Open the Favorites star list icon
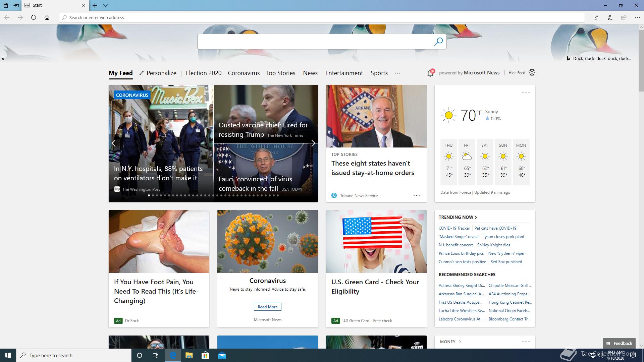Viewport: 644px width, 362px height. pos(597,17)
